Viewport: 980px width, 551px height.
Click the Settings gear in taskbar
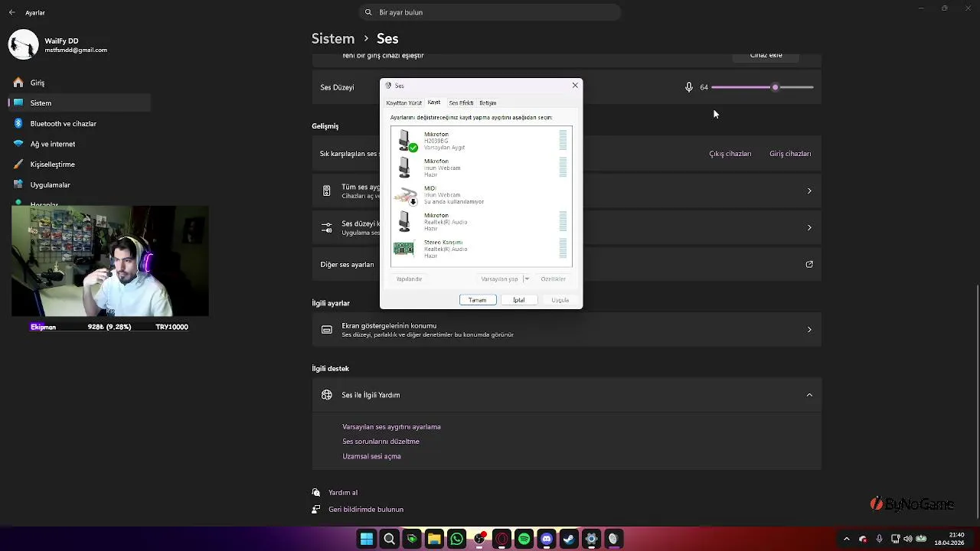click(591, 539)
